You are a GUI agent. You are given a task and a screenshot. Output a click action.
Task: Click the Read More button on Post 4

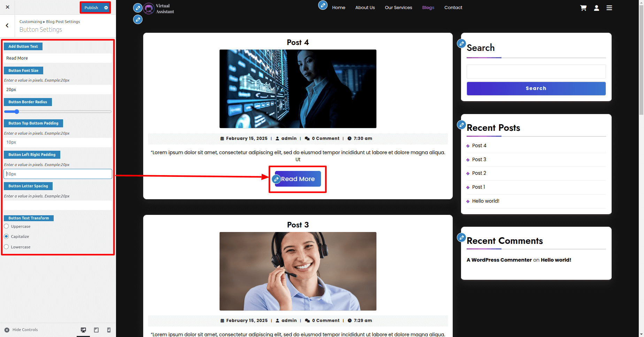(x=298, y=179)
